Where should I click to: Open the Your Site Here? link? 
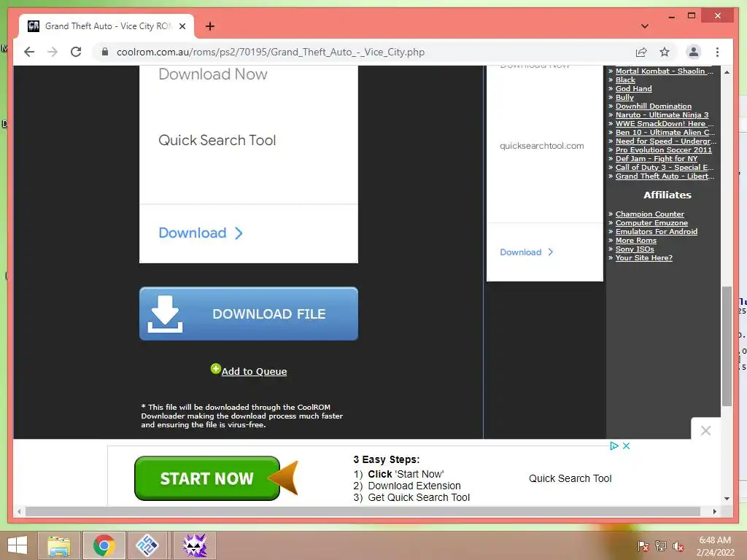(x=643, y=257)
